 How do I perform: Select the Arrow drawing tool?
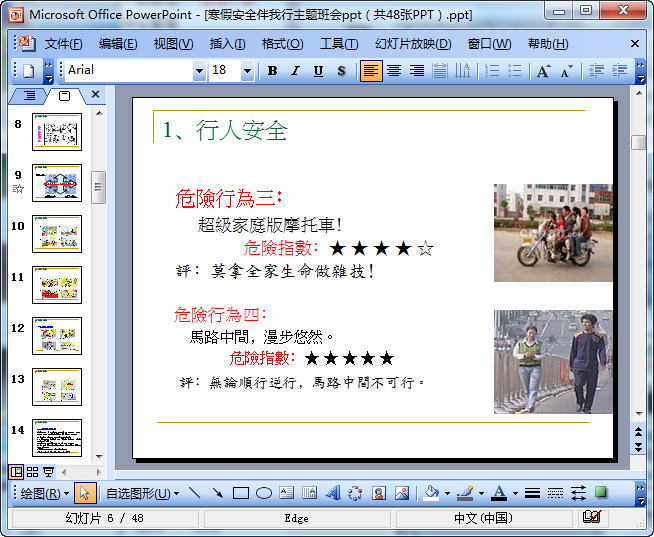tap(217, 493)
